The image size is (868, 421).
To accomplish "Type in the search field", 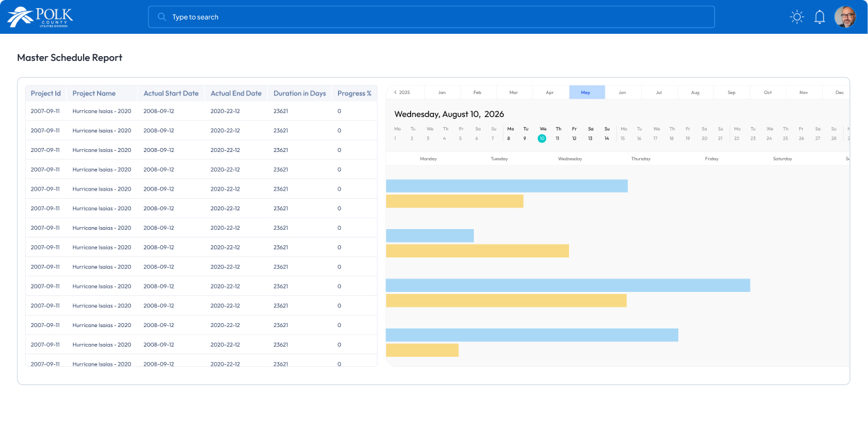I will pyautogui.click(x=432, y=17).
